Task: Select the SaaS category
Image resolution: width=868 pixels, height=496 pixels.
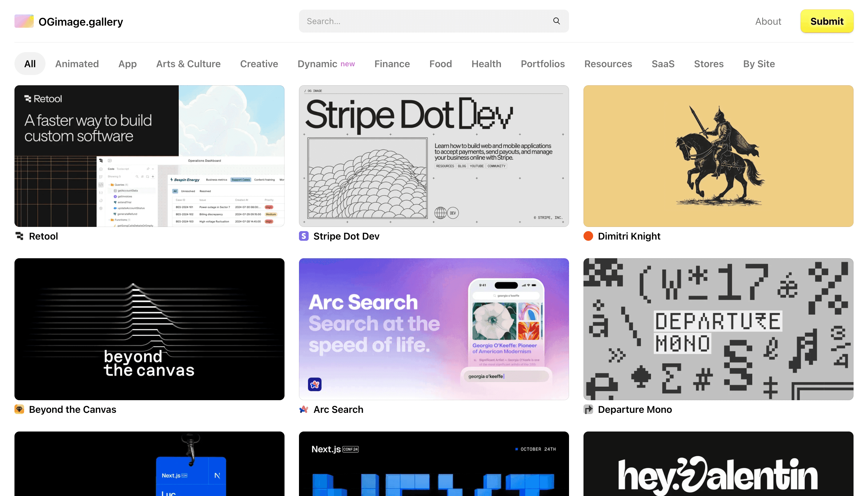Action: (663, 64)
